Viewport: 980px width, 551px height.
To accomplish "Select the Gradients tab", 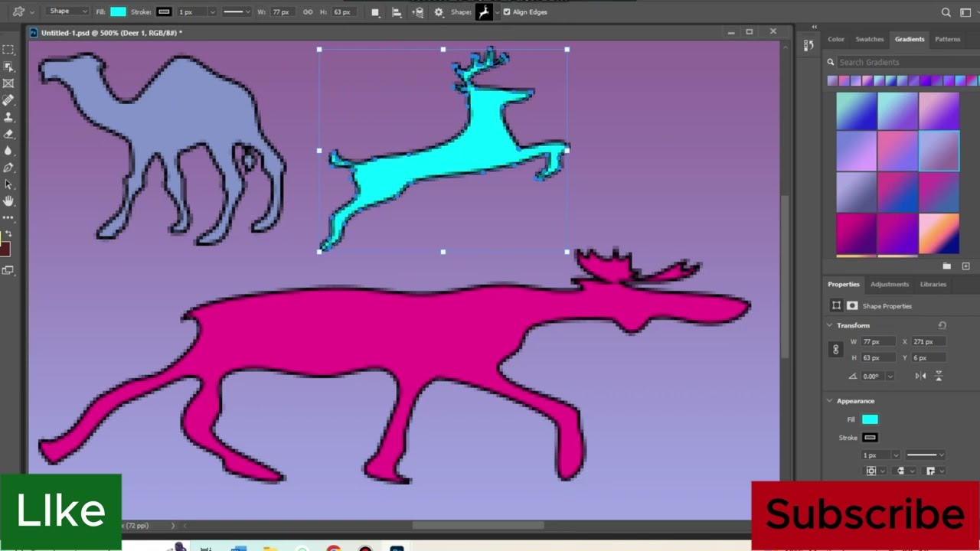I will point(910,39).
